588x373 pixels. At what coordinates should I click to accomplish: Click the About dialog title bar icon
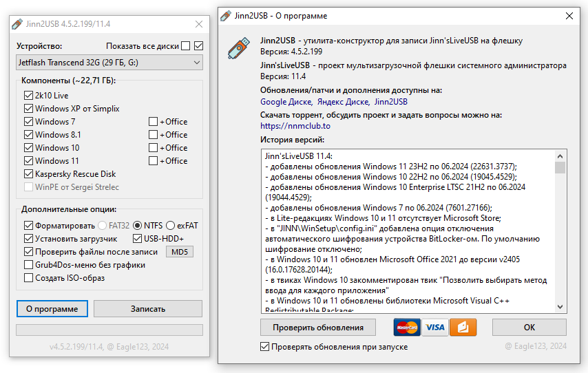pos(226,16)
